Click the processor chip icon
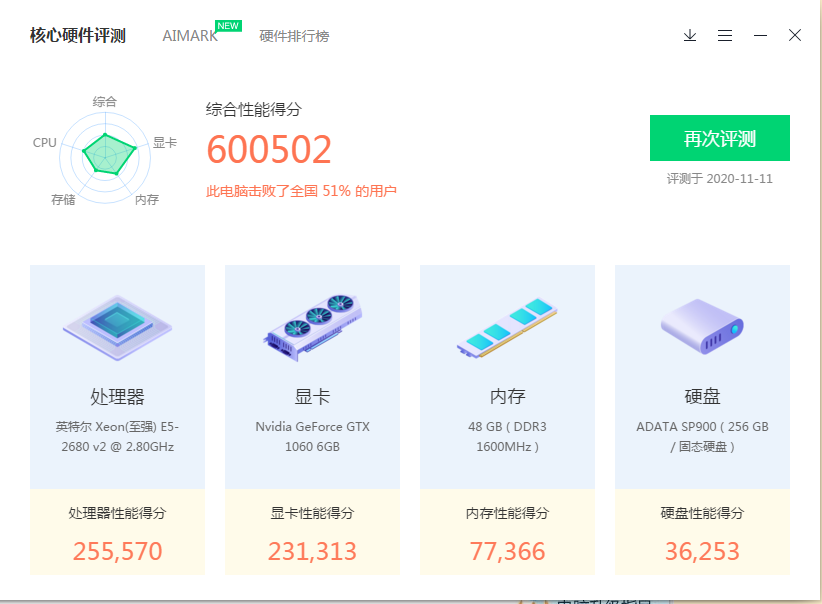The width and height of the screenshot is (822, 604). pyautogui.click(x=117, y=327)
